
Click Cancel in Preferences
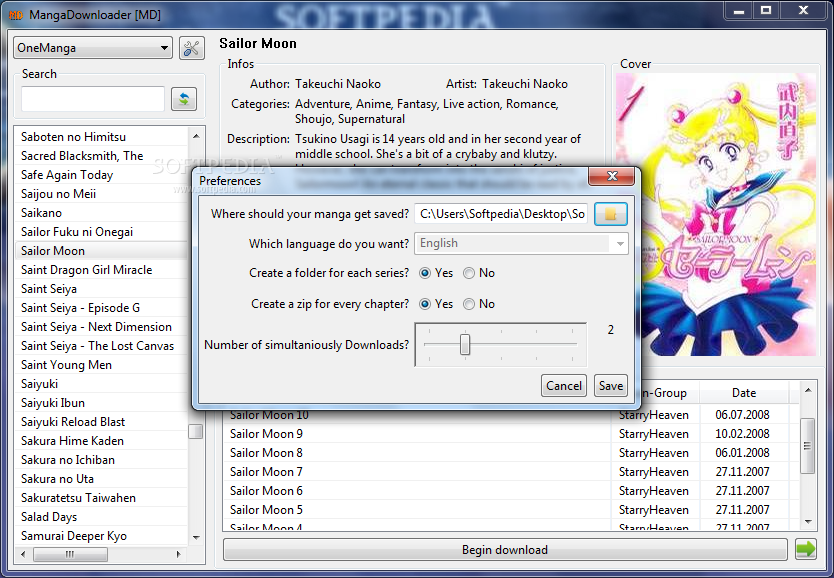(564, 386)
